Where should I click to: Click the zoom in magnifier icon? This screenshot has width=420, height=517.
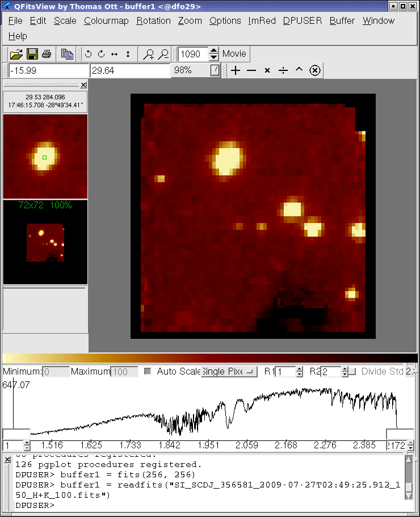coord(149,54)
